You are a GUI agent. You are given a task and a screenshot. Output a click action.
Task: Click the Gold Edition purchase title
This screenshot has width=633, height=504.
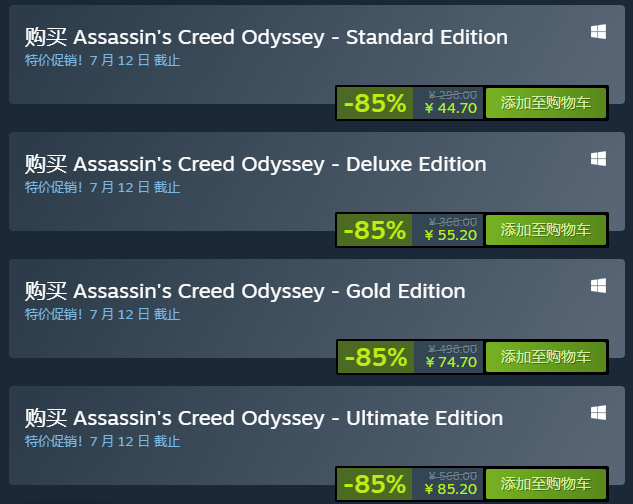pyautogui.click(x=245, y=291)
